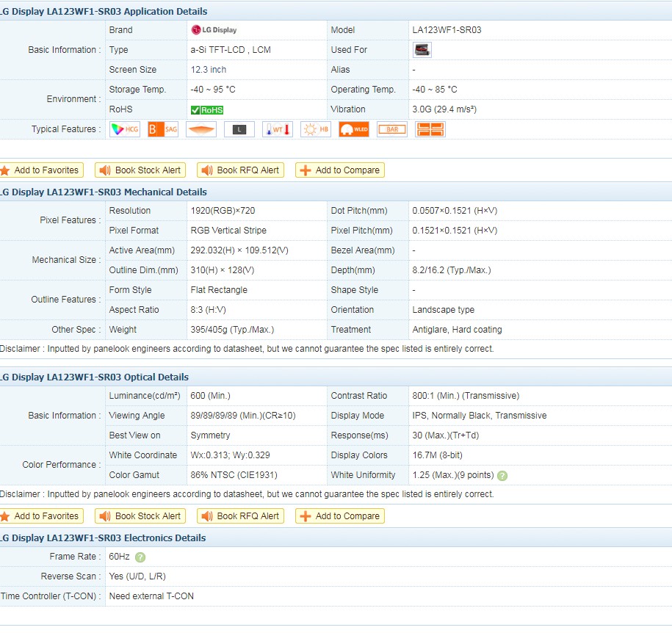Select the white coordinate value Wx:0.313; Wy:0.329
672x633 pixels.
click(230, 455)
